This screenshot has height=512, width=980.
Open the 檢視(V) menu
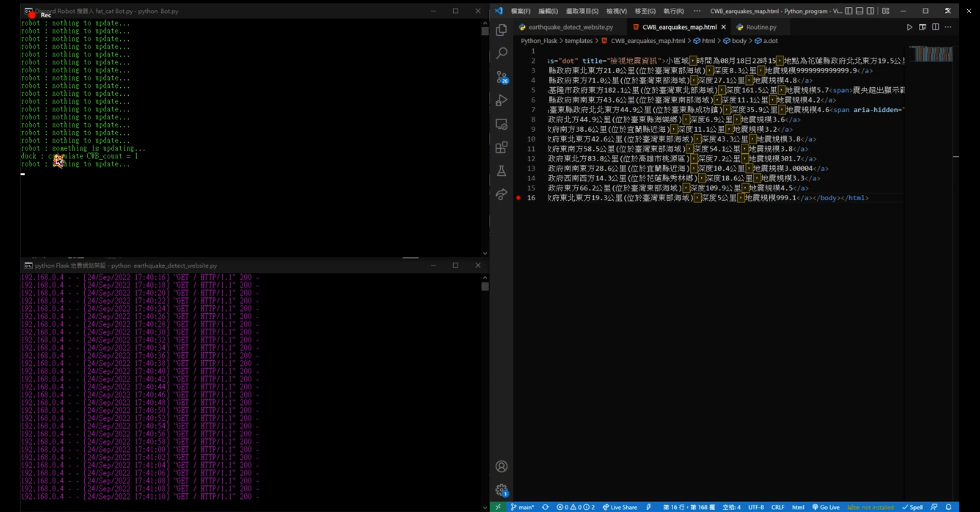[616, 11]
